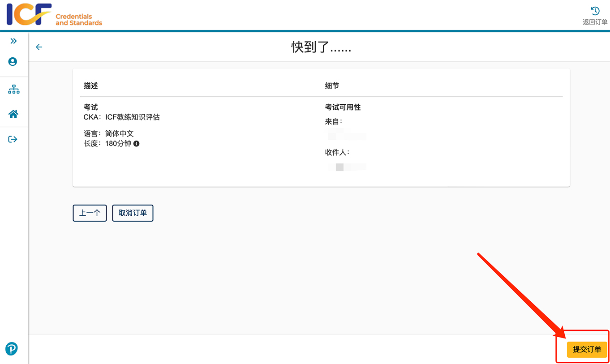
Task: Click the 语言：简体中文 line
Action: 109,133
